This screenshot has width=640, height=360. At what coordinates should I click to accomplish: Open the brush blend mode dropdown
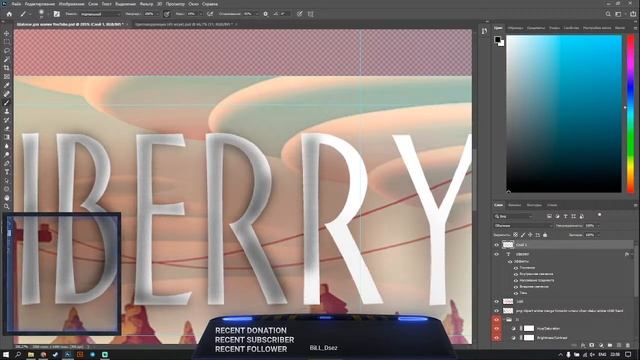pos(100,14)
